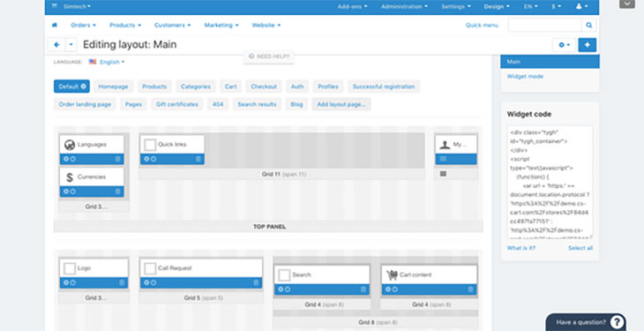The width and height of the screenshot is (644, 331).
Task: Open settings gear of Call Request block
Action: coord(146,282)
